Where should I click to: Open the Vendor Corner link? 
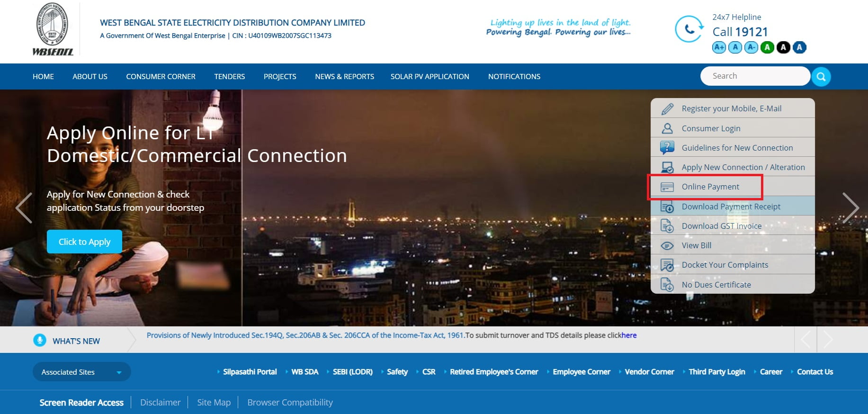tap(649, 372)
